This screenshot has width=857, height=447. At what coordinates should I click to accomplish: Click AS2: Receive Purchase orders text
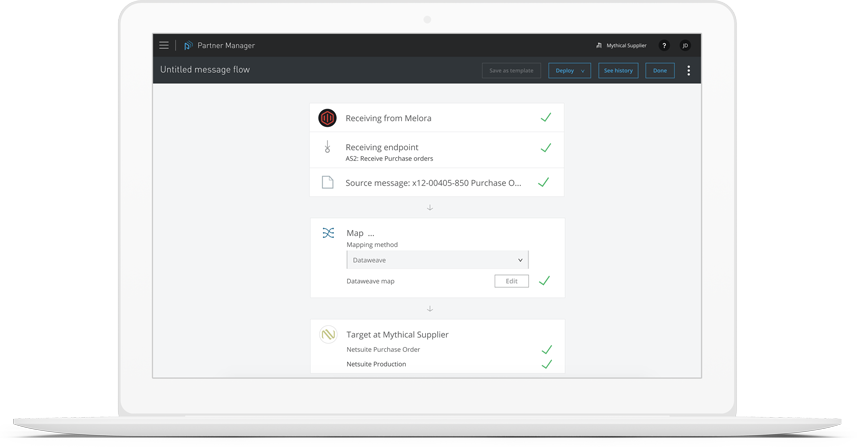point(389,158)
